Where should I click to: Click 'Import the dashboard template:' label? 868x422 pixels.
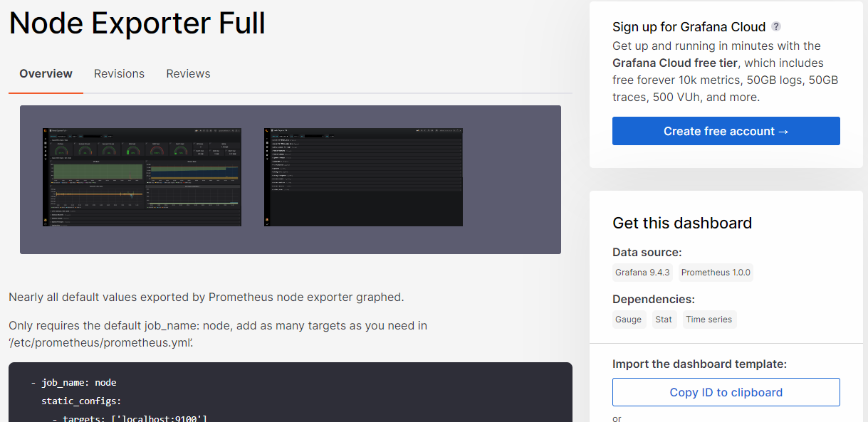click(699, 364)
